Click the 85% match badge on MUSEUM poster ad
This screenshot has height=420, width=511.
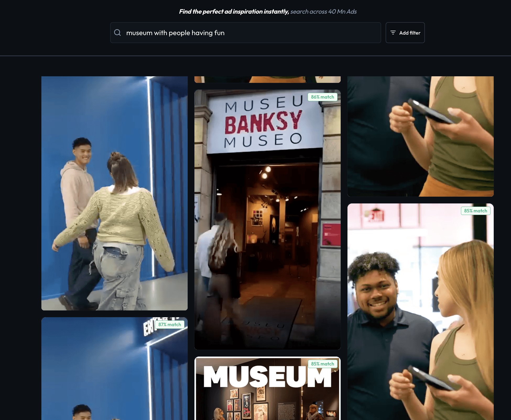[x=322, y=364]
